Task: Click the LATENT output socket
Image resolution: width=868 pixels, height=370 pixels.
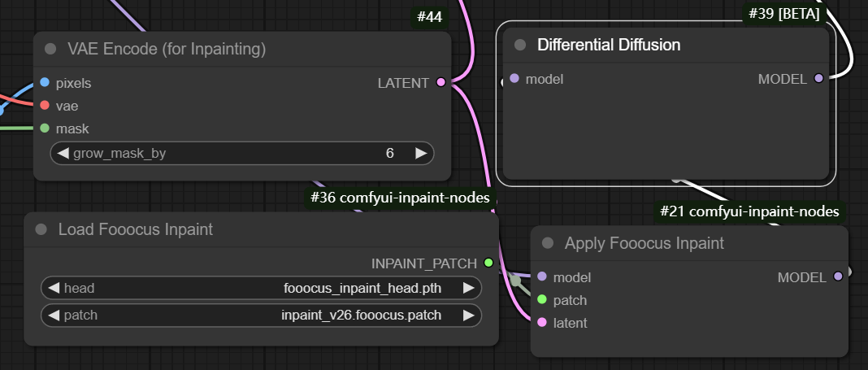Action: (441, 82)
